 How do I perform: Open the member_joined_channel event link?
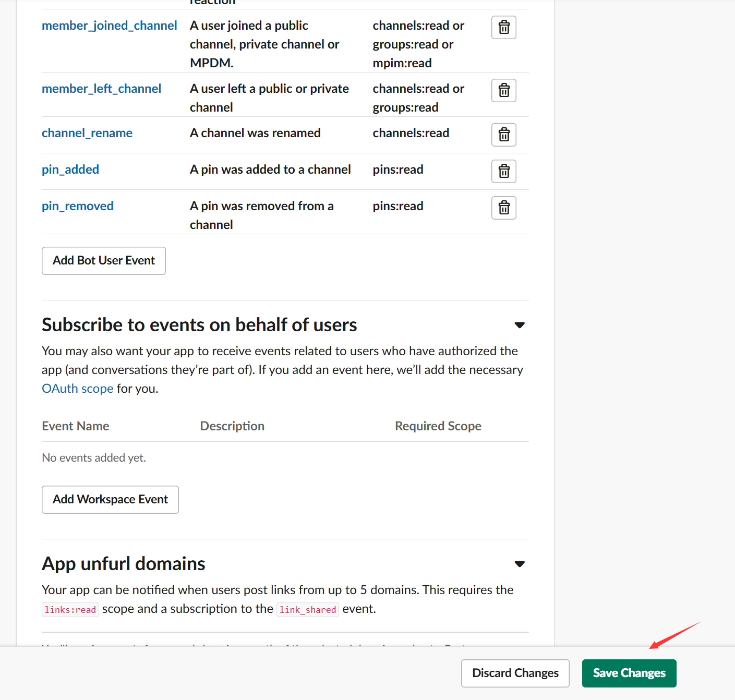pyautogui.click(x=109, y=26)
